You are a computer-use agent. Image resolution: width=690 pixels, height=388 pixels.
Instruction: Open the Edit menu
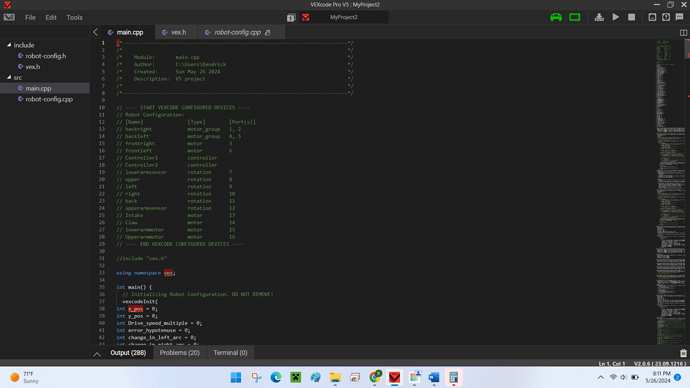pos(51,18)
